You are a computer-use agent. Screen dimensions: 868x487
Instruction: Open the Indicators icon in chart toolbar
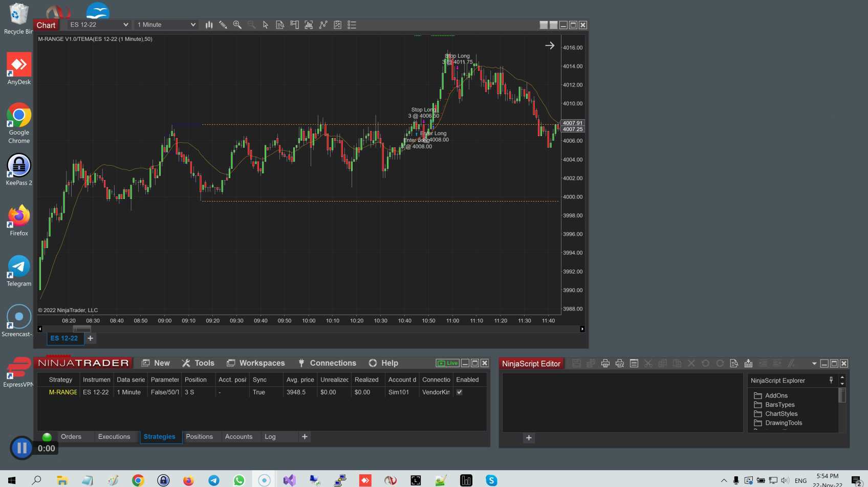309,25
